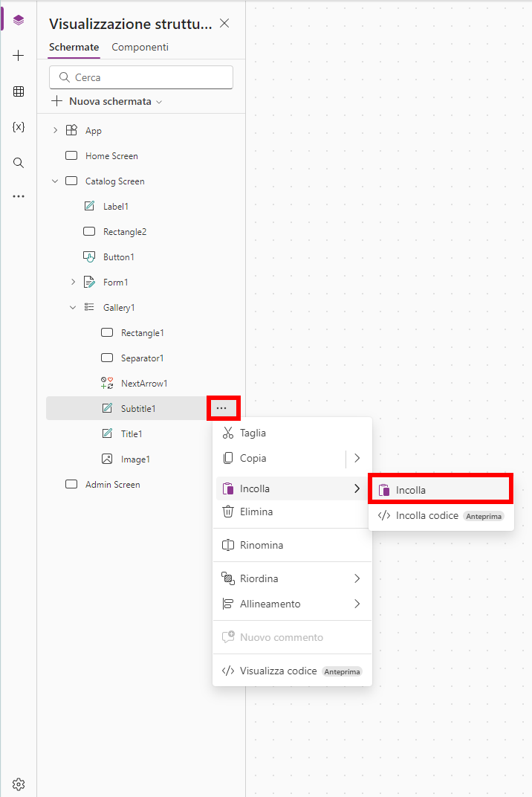Screen dimensions: 532x797
Task: Select Rectangle1 in Gallery1
Action: tap(143, 333)
